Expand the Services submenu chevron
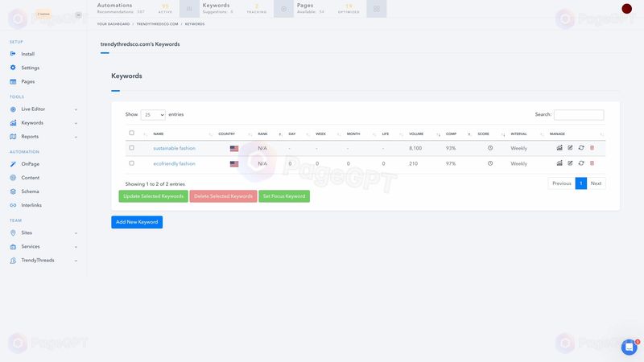This screenshot has height=362, width=644. pos(76,247)
